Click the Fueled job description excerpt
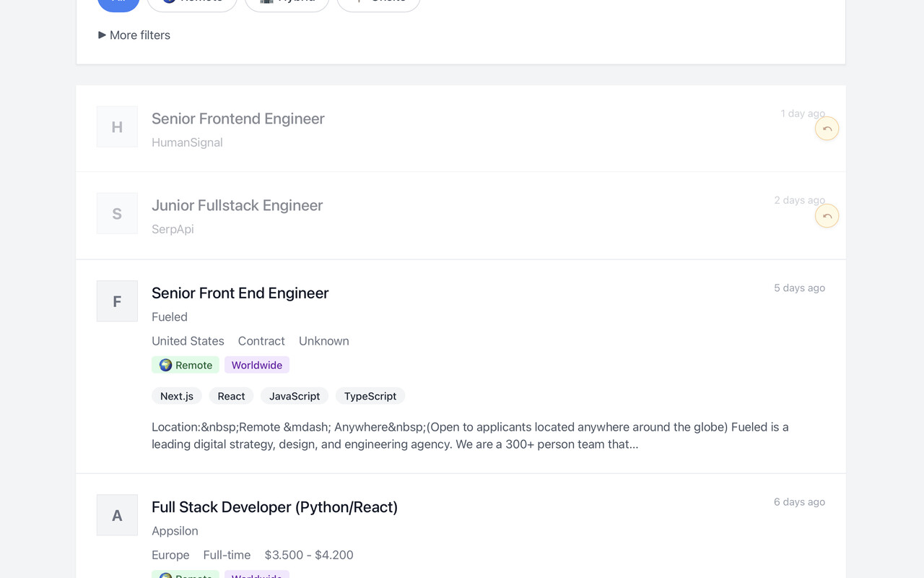Screen dimensions: 924x578 coord(470,436)
